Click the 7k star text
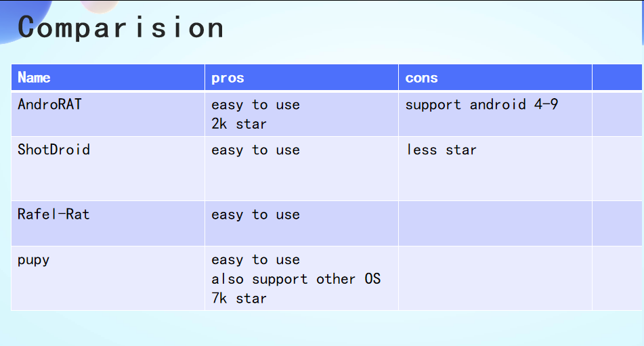Screen dimensions: 644x346 [239, 298]
